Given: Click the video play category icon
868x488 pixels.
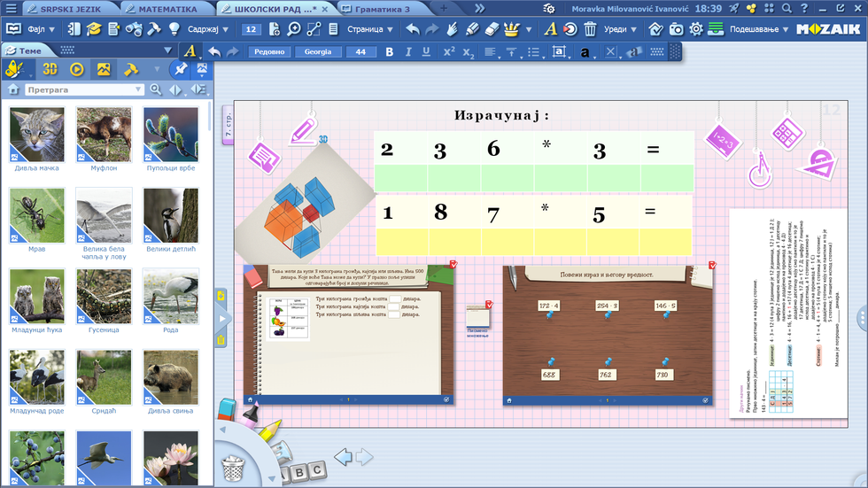Looking at the screenshot, I should coord(77,69).
